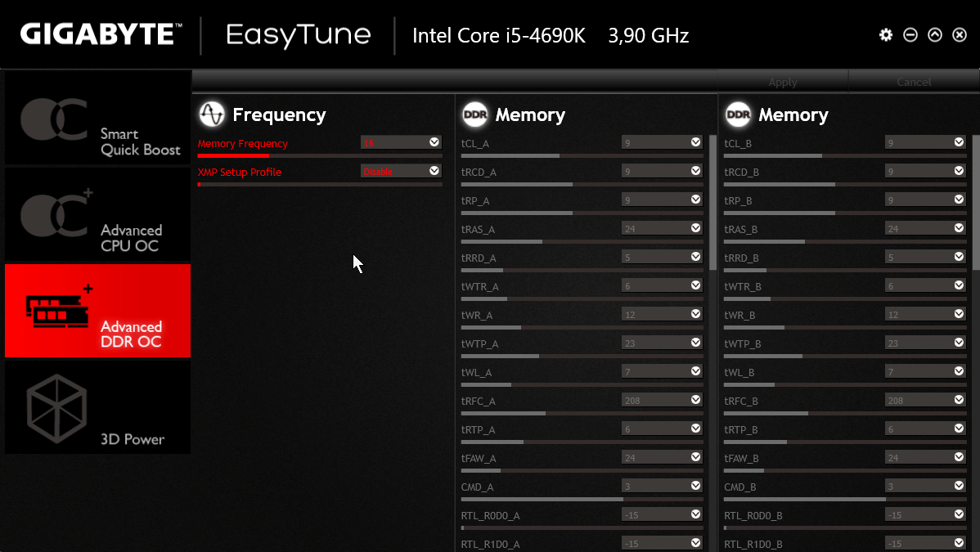The height and width of the screenshot is (552, 980).
Task: Expand the tRCD_A value dropdown
Action: [662, 171]
